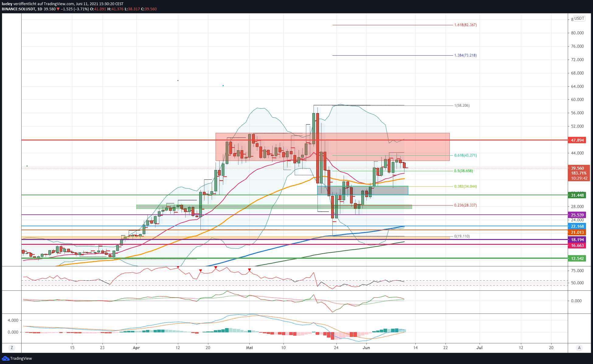This screenshot has height=364, width=593.
Task: Click the 75.000 RSI axis label
Action: [x=577, y=271]
